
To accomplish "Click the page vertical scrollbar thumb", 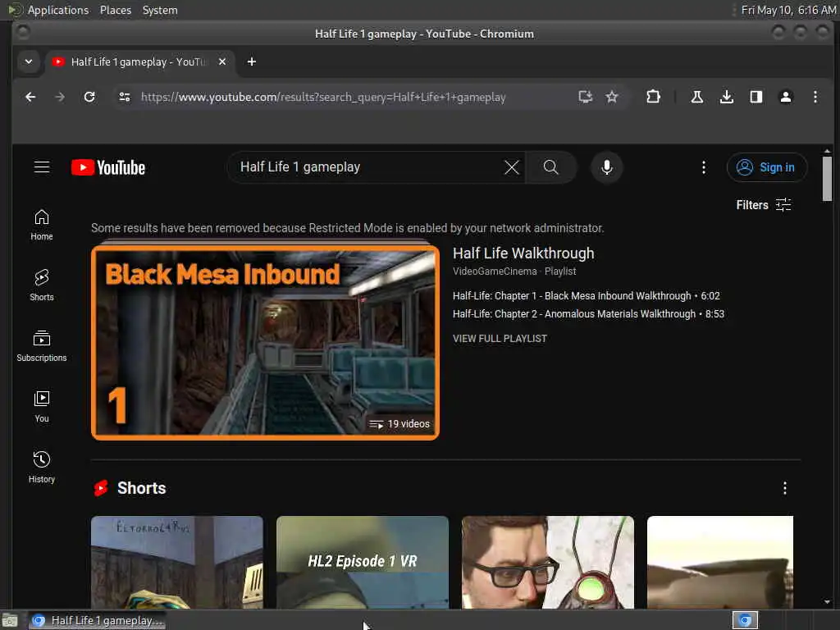I will 827,179.
